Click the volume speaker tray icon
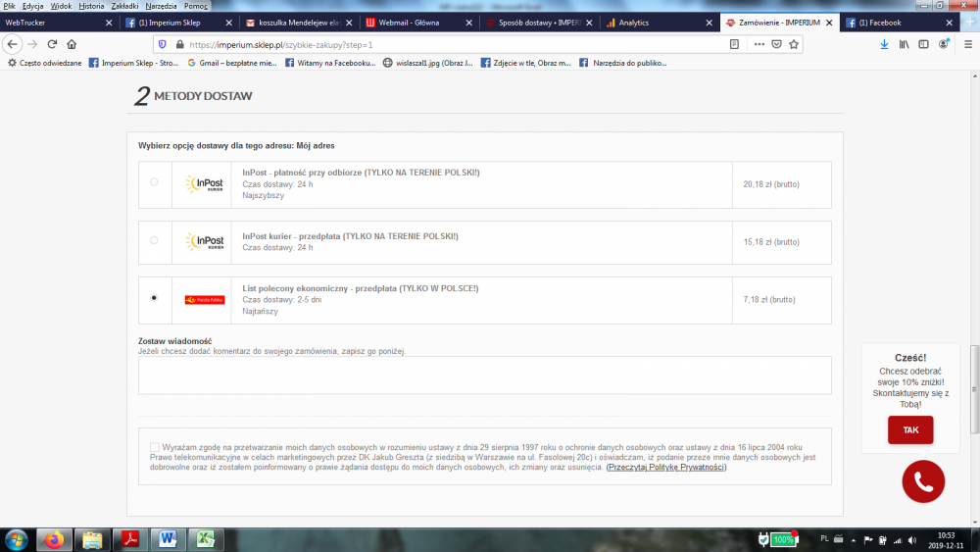This screenshot has height=552, width=980. 912,540
